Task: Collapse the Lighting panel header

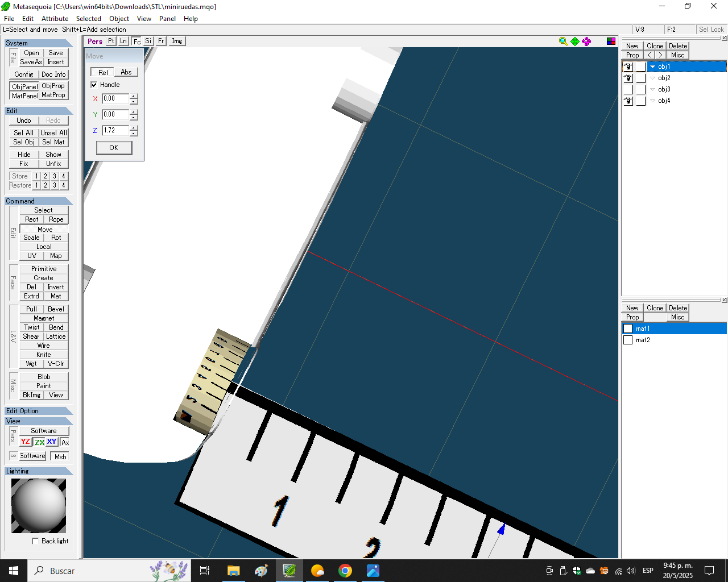Action: tap(38, 471)
